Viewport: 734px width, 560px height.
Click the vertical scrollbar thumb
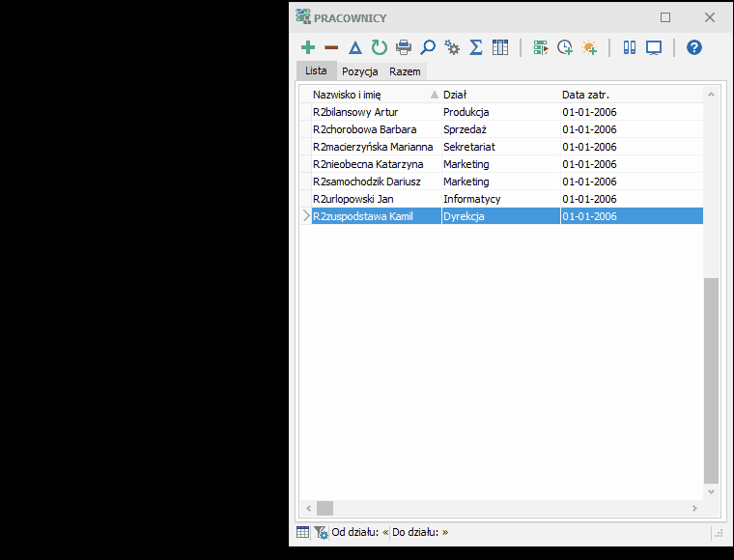tap(711, 380)
